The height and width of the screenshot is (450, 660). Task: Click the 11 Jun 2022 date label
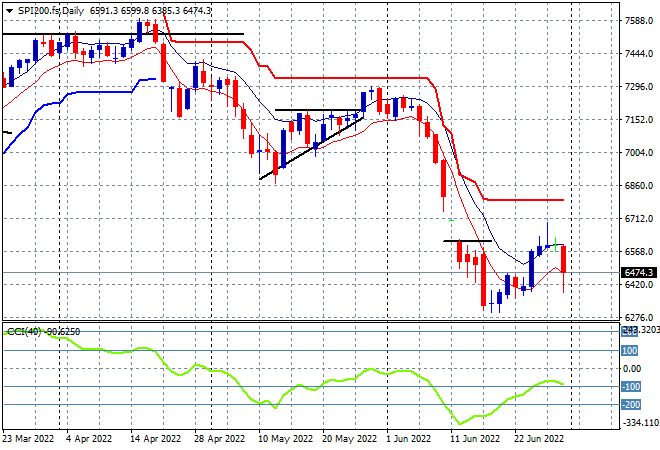click(x=475, y=439)
